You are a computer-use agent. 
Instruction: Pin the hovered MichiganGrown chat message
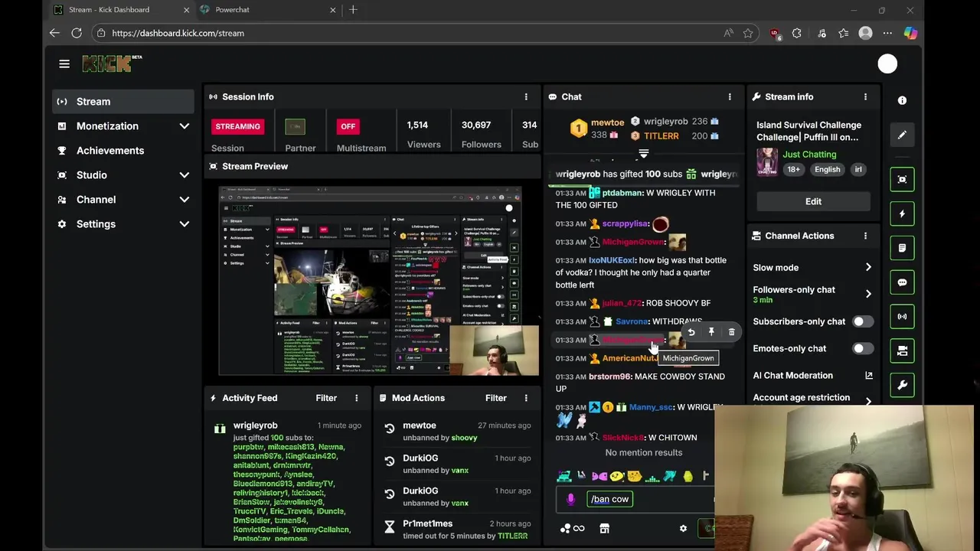point(711,332)
